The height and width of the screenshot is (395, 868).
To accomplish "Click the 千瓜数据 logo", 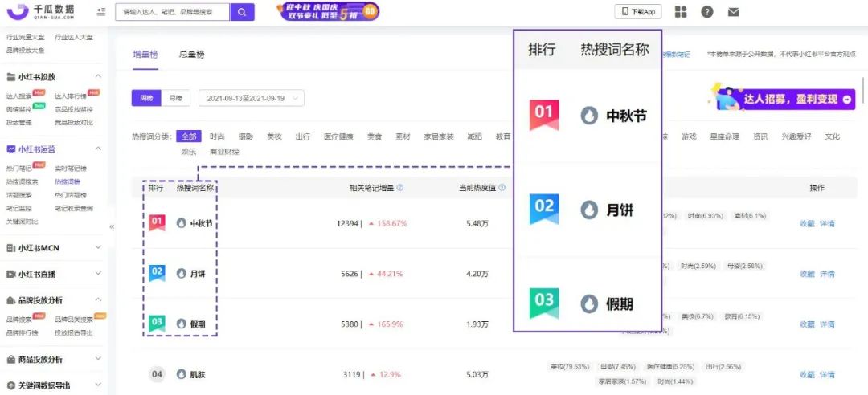I will (41, 11).
